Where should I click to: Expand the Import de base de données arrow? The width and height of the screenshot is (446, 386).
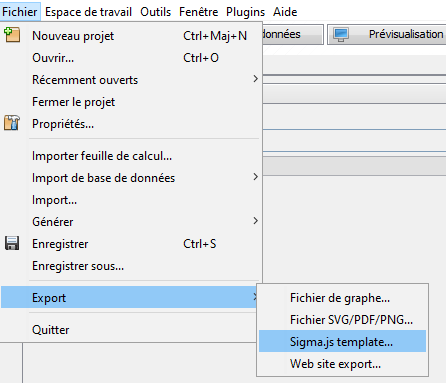click(255, 177)
